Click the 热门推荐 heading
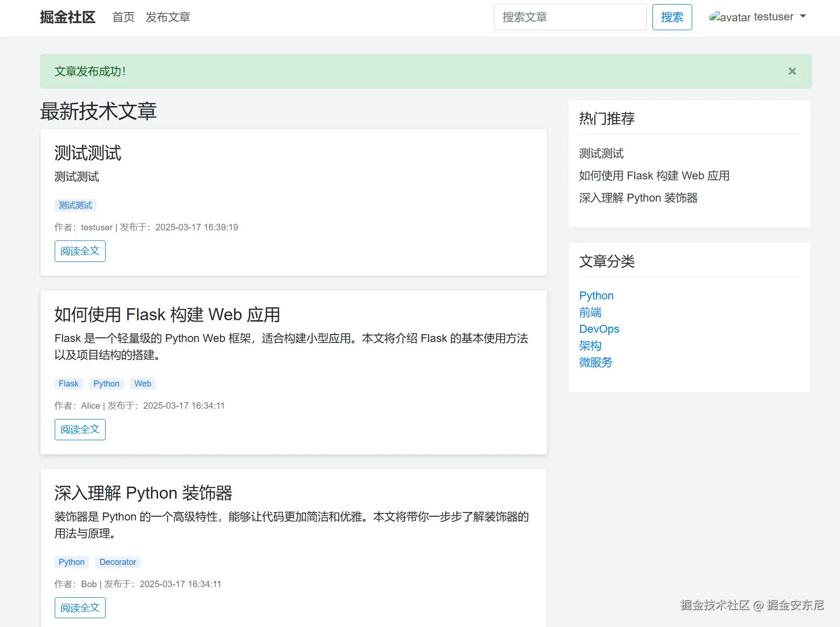This screenshot has height=627, width=840. click(x=607, y=119)
